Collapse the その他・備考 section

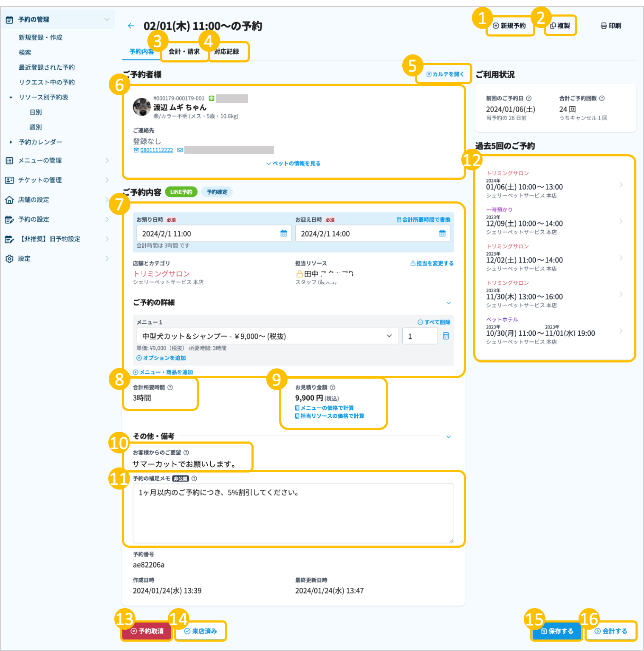click(449, 437)
